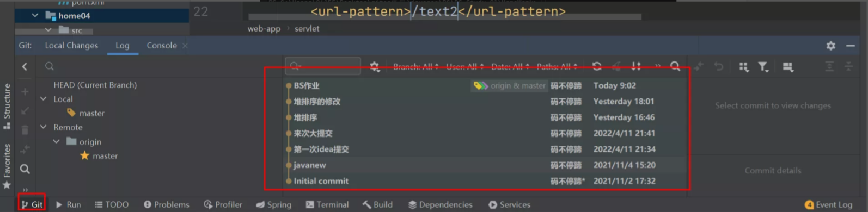Show more log toolbar actions

pos(657,66)
